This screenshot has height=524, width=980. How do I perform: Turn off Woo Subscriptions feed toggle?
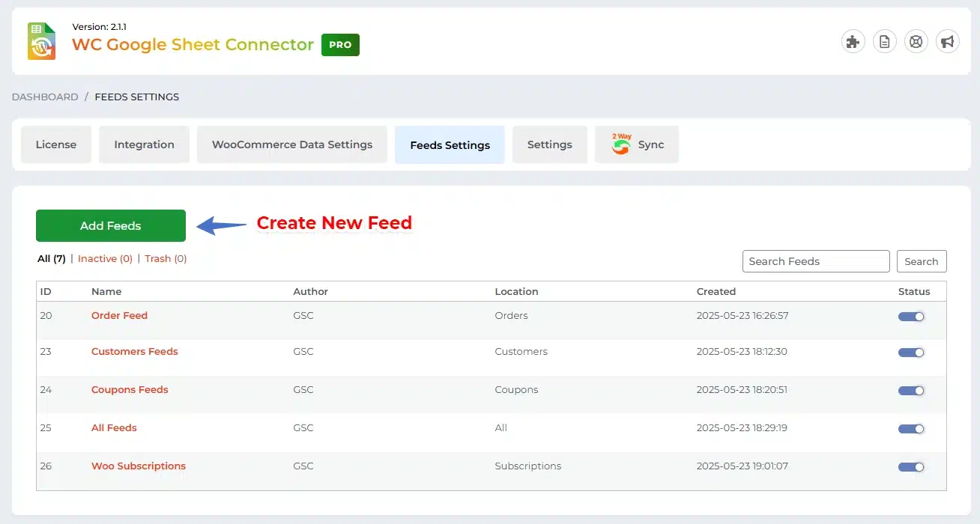(911, 466)
